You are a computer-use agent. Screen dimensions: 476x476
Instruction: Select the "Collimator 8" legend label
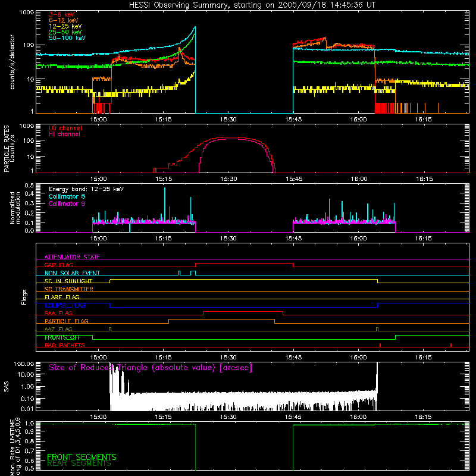(67, 196)
